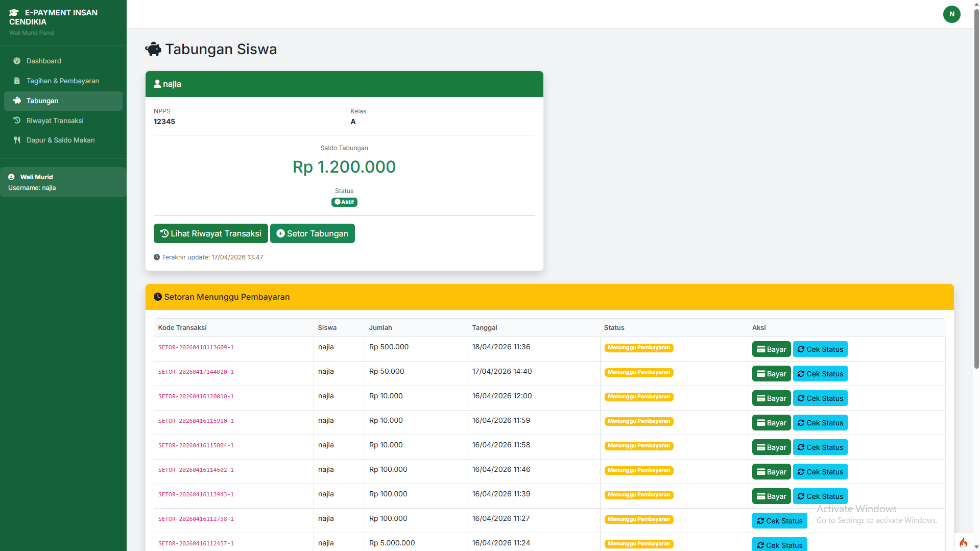The width and height of the screenshot is (980, 551).
Task: Click transaction code SETOR-20260416115910-1
Action: point(196,421)
